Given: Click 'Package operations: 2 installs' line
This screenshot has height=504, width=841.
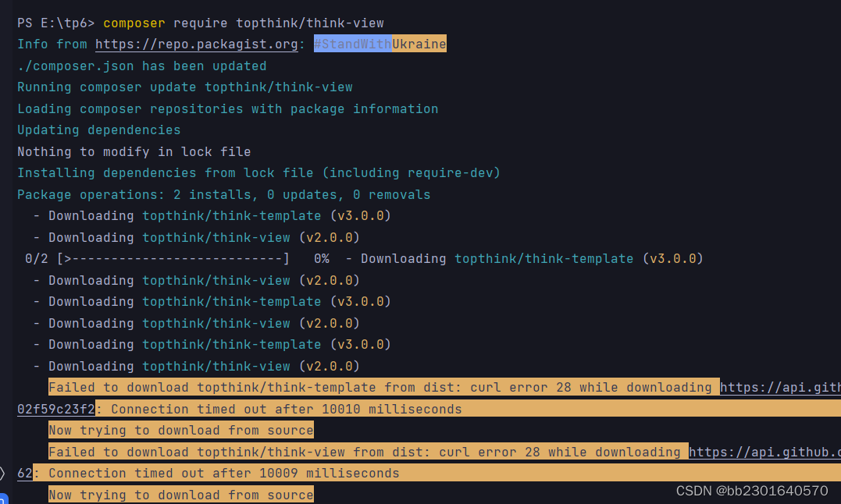Looking at the screenshot, I should (223, 194).
